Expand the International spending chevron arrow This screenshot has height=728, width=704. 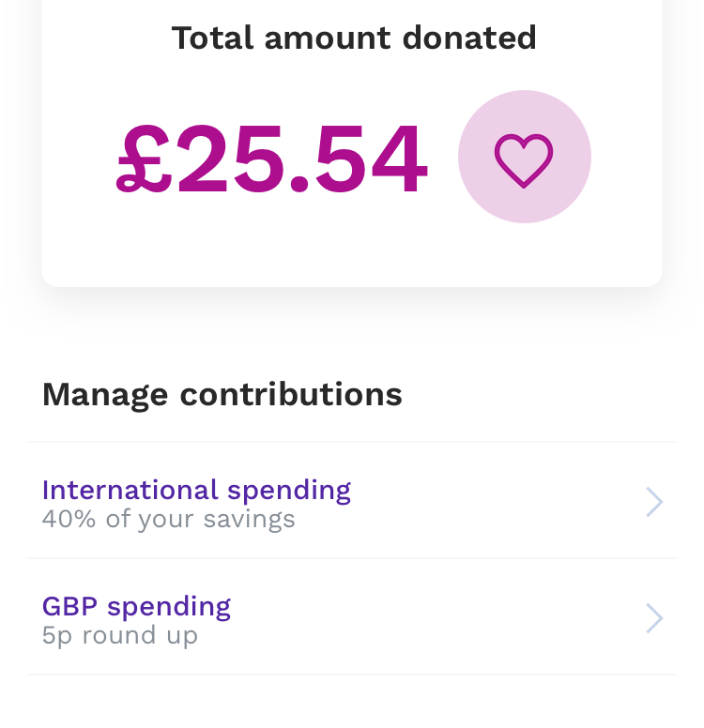[x=654, y=502]
